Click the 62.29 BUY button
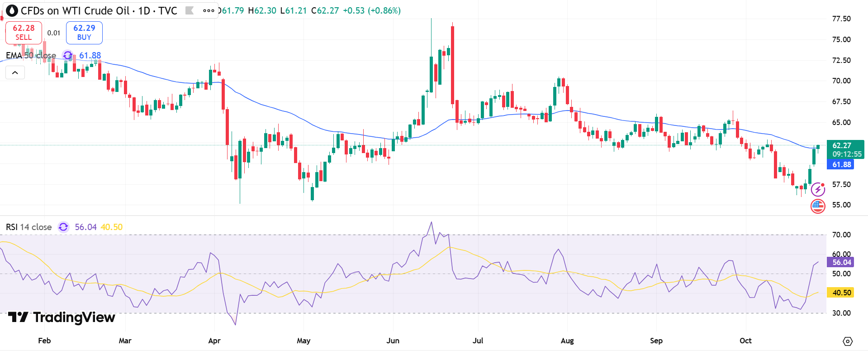Viewport: 868px width, 351px height. pyautogui.click(x=84, y=33)
